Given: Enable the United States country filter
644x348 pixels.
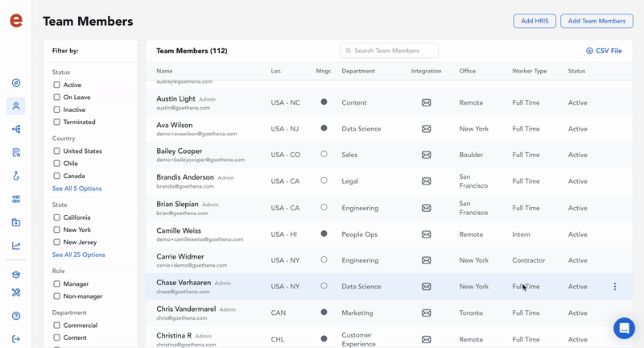Looking at the screenshot, I should [x=57, y=151].
